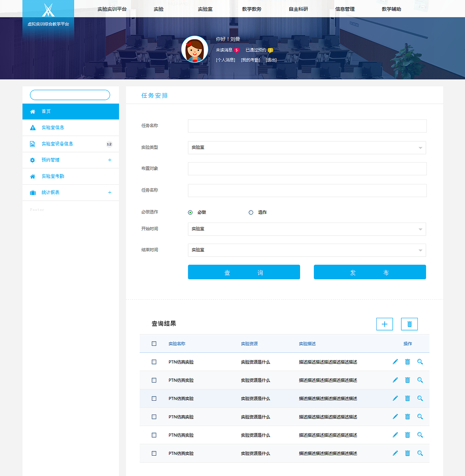Viewport: 465px width, 476px height.
Task: Tick the checkbox of the fifth result row
Action: [154, 435]
